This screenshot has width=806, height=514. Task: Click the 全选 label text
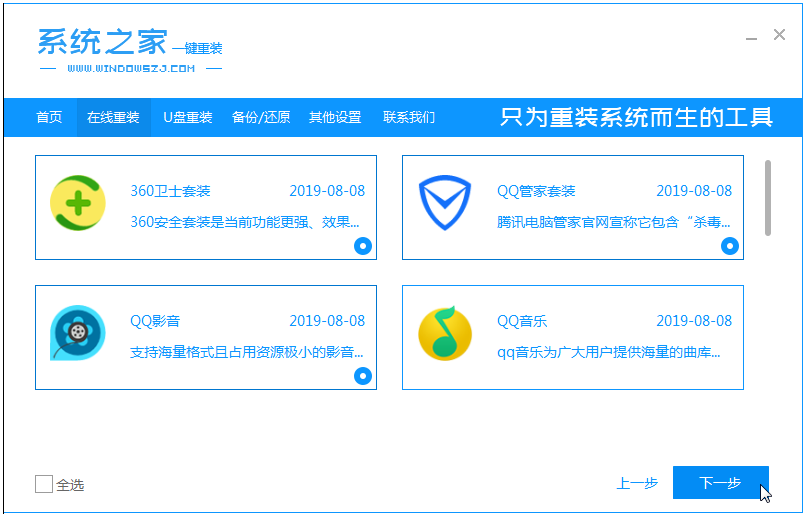(x=70, y=485)
